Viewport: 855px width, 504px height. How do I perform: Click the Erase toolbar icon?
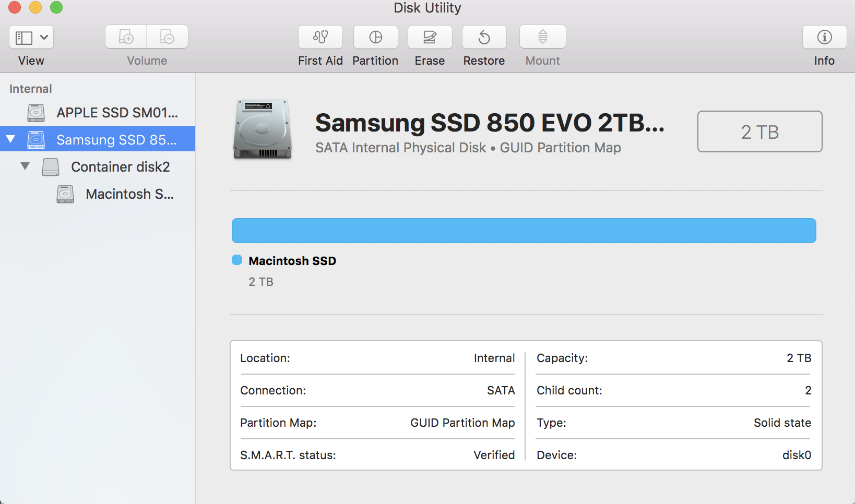coord(430,37)
